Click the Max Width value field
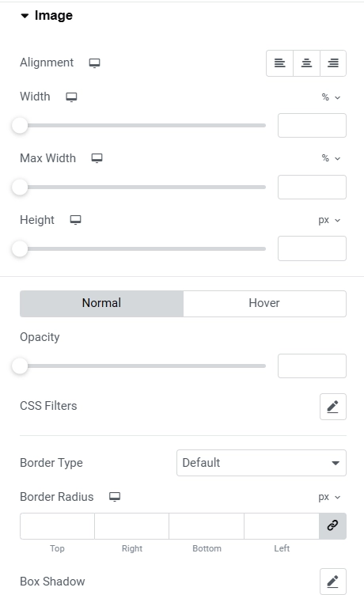This screenshot has width=364, height=595. 312,187
